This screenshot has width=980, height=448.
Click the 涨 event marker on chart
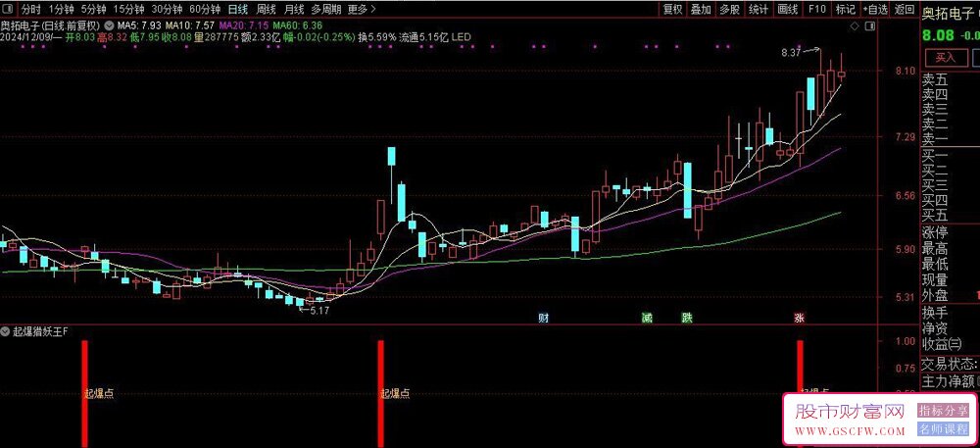click(x=799, y=318)
